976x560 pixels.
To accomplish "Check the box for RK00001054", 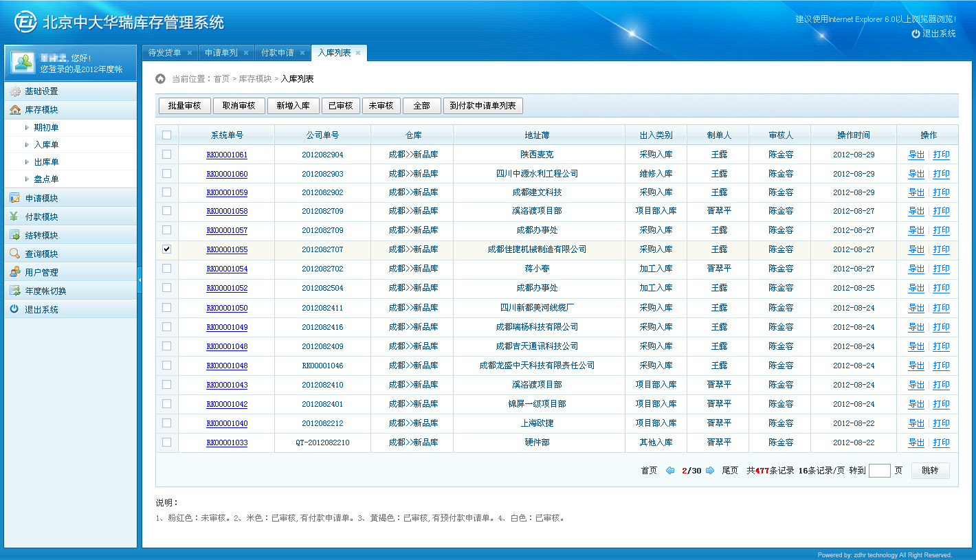I will click(x=167, y=269).
